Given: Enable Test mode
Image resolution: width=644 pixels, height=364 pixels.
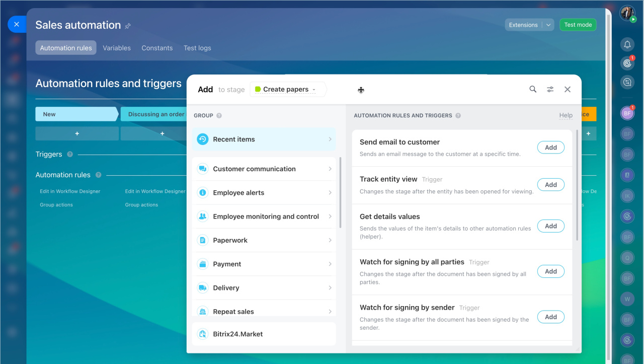Looking at the screenshot, I should [x=578, y=25].
